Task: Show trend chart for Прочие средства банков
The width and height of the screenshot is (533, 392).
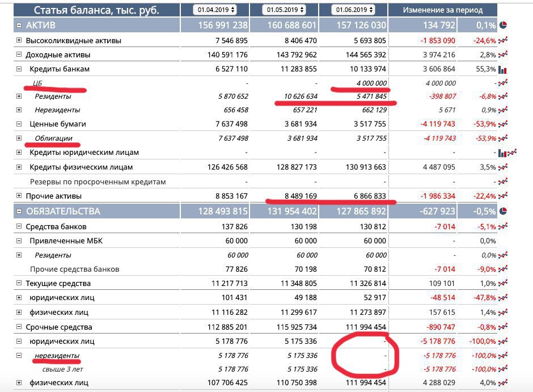Action: 503,269
